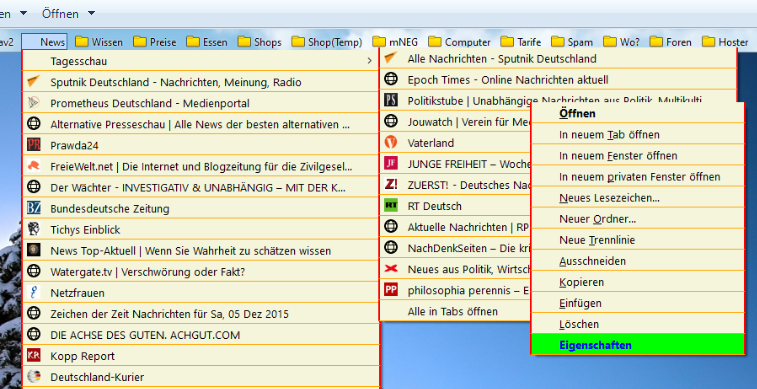757x389 pixels.
Task: Click the ZUERST! Z favicon
Action: pos(391,184)
